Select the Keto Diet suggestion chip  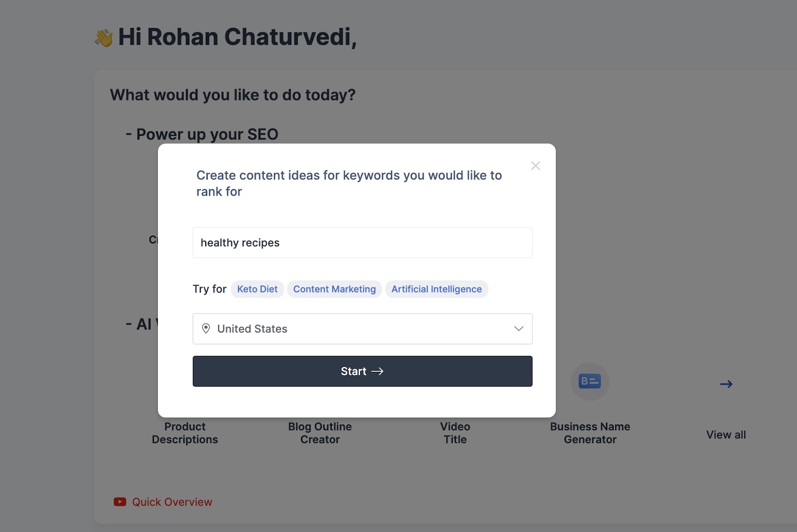coord(257,289)
